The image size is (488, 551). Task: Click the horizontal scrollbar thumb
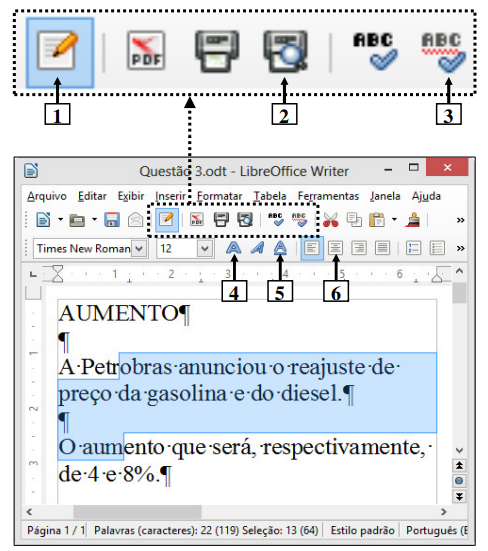[137, 512]
